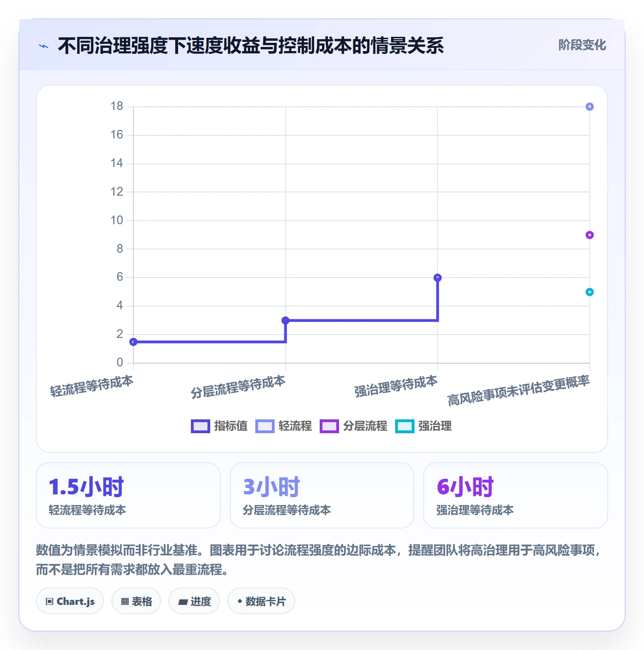644x650 pixels.
Task: Click the 指标值 legend color box
Action: 201,426
